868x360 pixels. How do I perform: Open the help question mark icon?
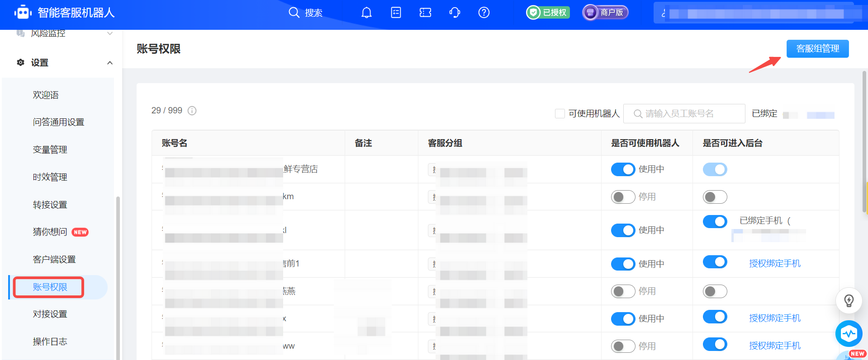[484, 13]
